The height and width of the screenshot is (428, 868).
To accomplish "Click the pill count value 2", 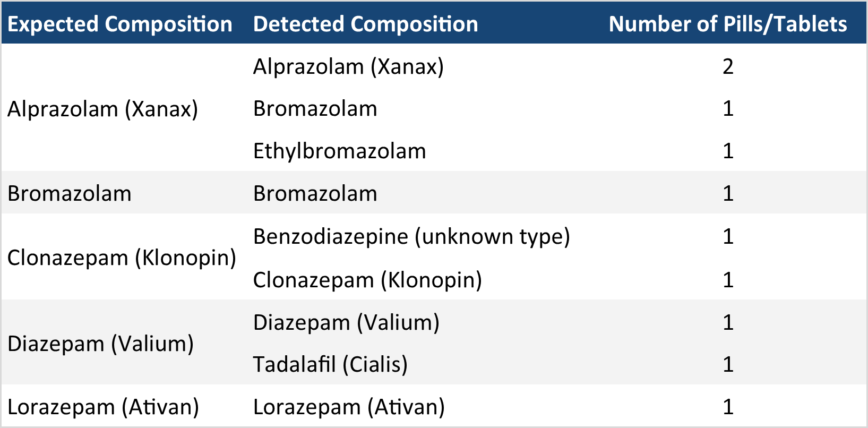I will coord(728,67).
